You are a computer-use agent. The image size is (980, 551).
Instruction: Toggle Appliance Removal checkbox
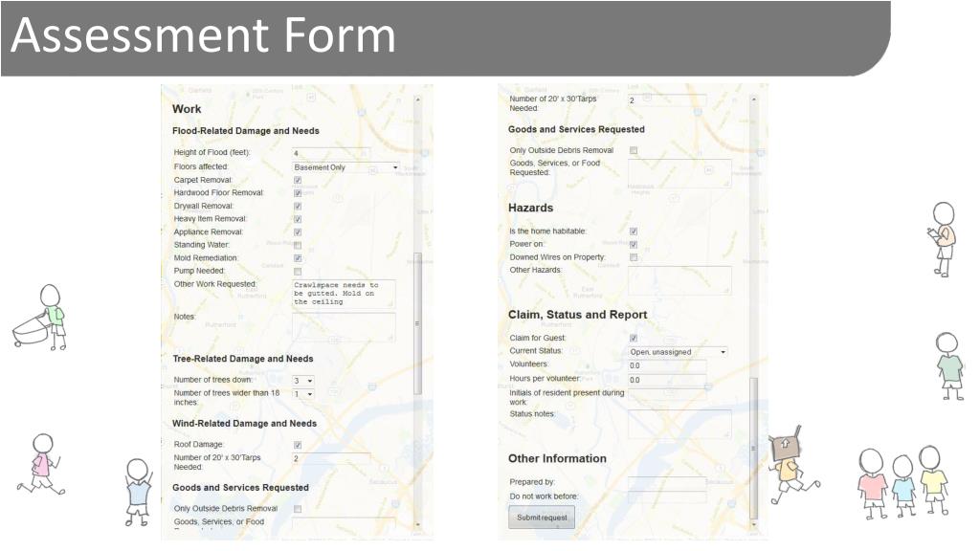pos(298,232)
